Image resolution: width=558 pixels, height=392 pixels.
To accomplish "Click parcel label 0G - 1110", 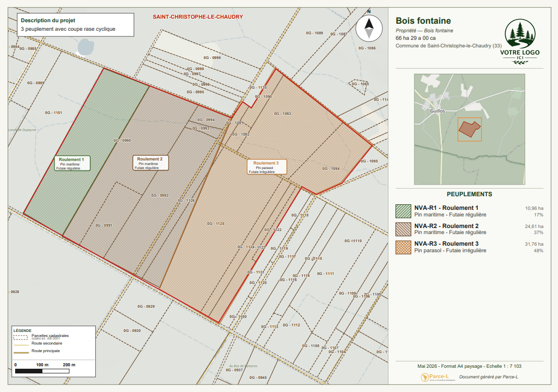I will point(353,241).
